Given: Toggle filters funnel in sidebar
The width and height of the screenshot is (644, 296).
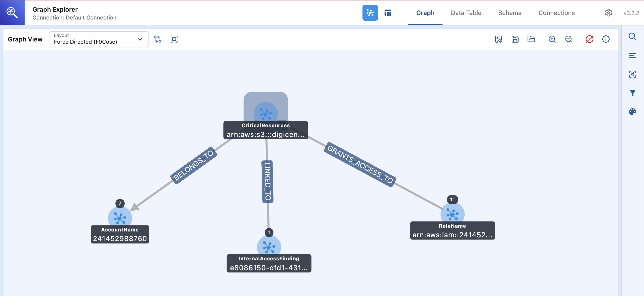Looking at the screenshot, I should pyautogui.click(x=633, y=93).
